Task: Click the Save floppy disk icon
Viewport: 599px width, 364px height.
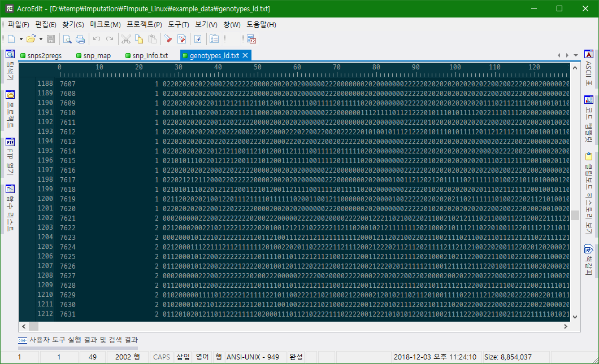Action: click(51, 39)
